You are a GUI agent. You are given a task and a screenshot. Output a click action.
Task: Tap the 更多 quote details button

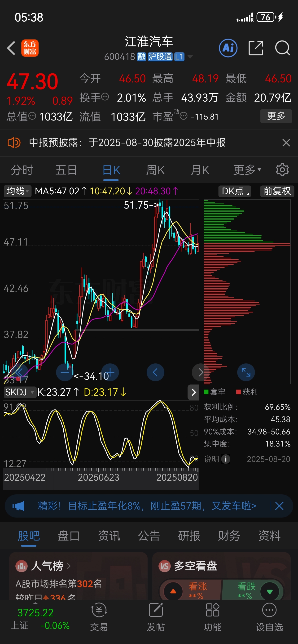(276, 116)
